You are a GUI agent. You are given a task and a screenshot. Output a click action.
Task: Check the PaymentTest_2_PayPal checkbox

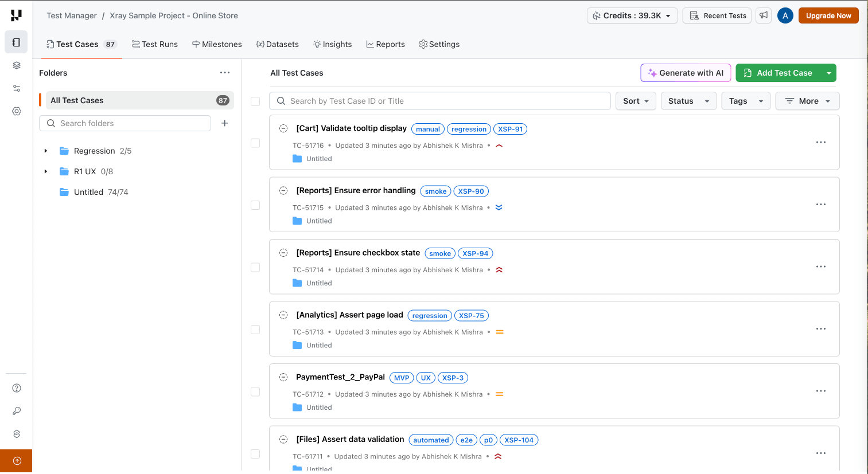[255, 391]
